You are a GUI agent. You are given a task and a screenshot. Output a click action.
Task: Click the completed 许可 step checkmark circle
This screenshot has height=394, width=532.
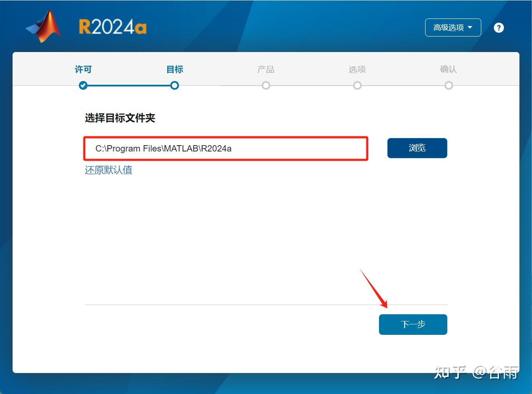(x=83, y=85)
